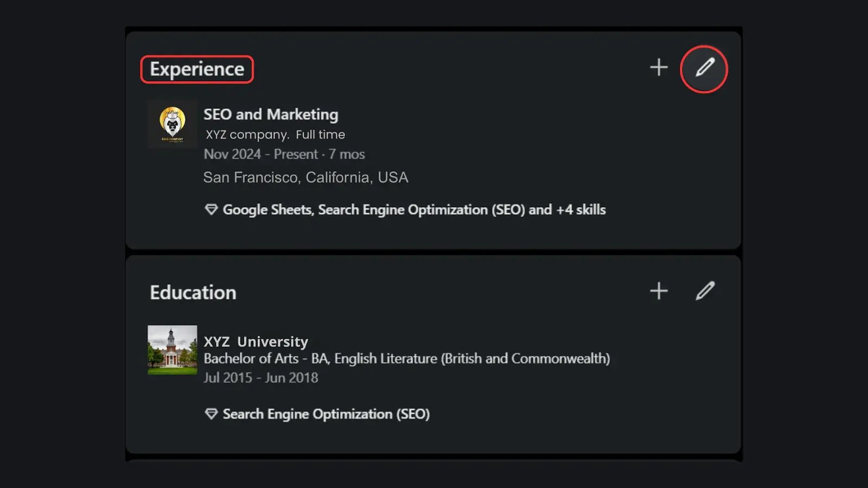
Task: Click the edit experience pencil icon
Action: [704, 68]
